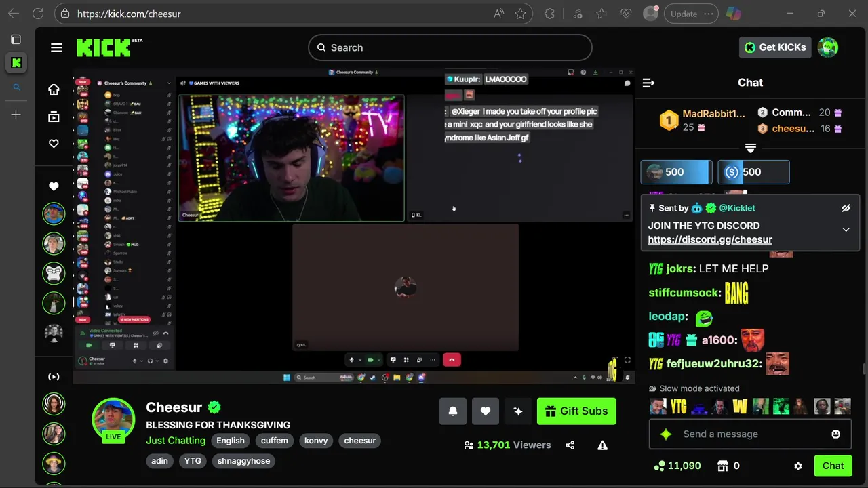Open Edge extensions puzzle icon

[549, 14]
